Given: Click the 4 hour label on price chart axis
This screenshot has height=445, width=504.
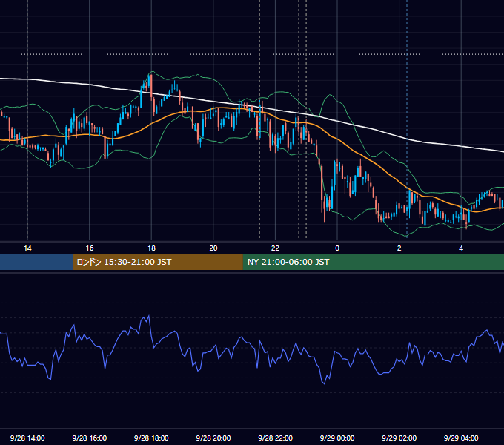Looking at the screenshot, I should click(461, 248).
